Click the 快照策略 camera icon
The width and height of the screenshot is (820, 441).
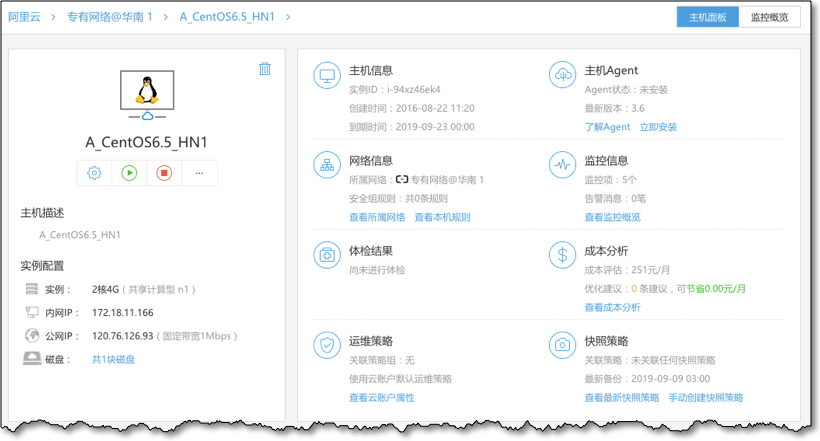(x=563, y=345)
